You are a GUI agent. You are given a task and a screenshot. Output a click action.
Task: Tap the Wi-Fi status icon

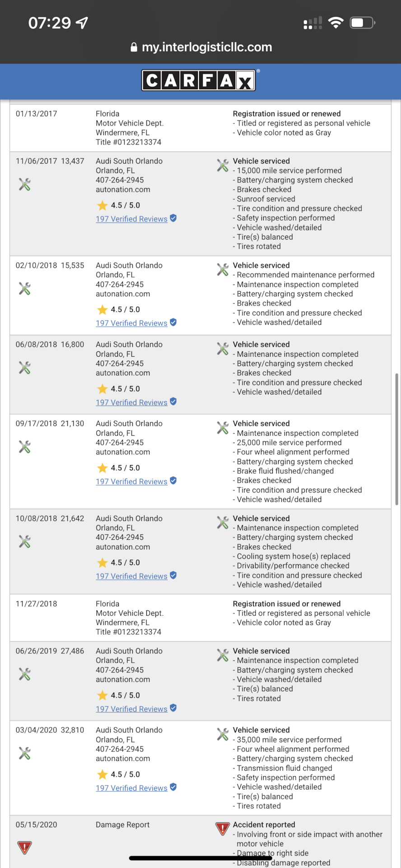[336, 23]
